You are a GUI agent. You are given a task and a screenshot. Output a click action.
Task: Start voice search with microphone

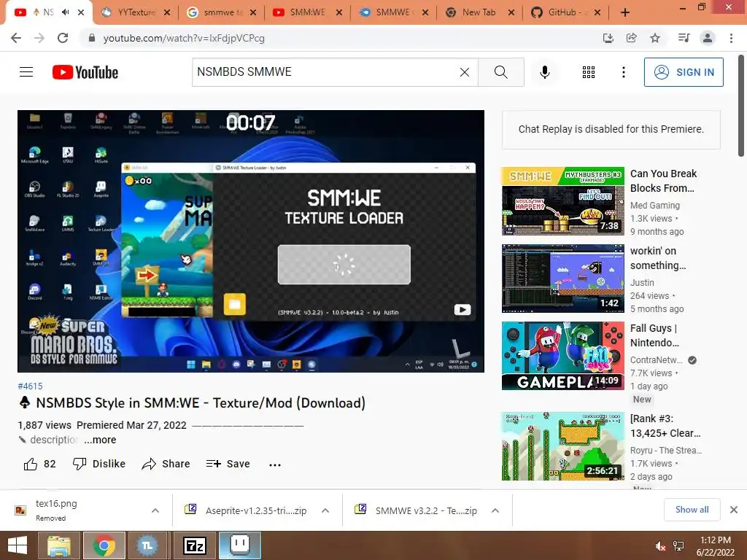pyautogui.click(x=544, y=72)
